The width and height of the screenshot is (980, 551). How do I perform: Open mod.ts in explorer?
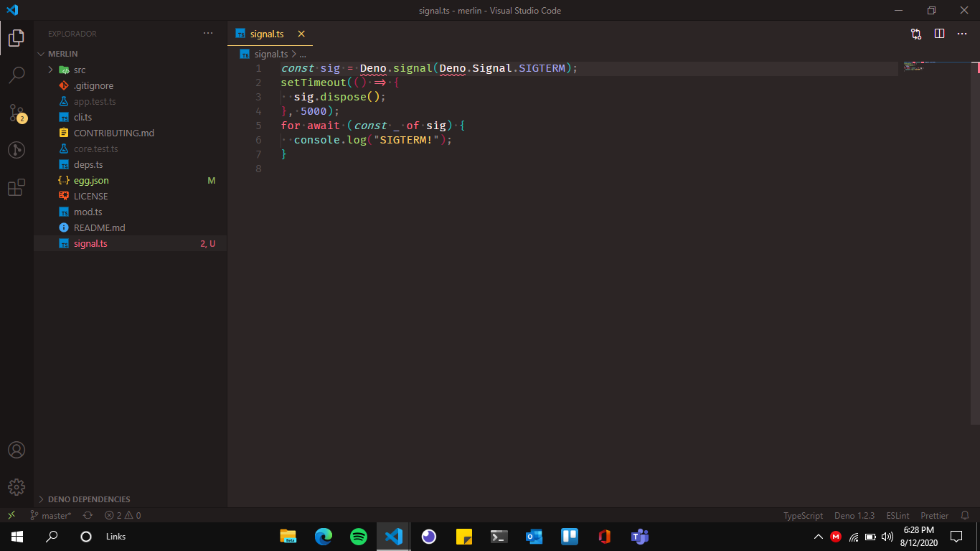click(x=130, y=212)
